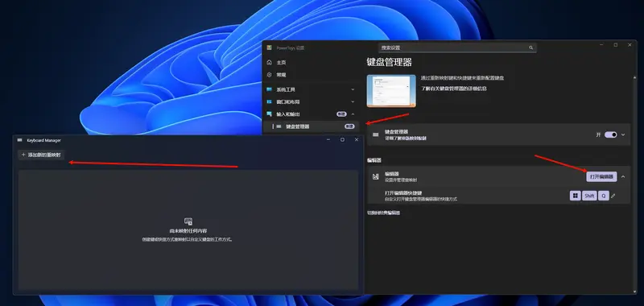644x306 pixels.
Task: Expand chevron next to Keyboard Manager toggle
Action: [623, 134]
